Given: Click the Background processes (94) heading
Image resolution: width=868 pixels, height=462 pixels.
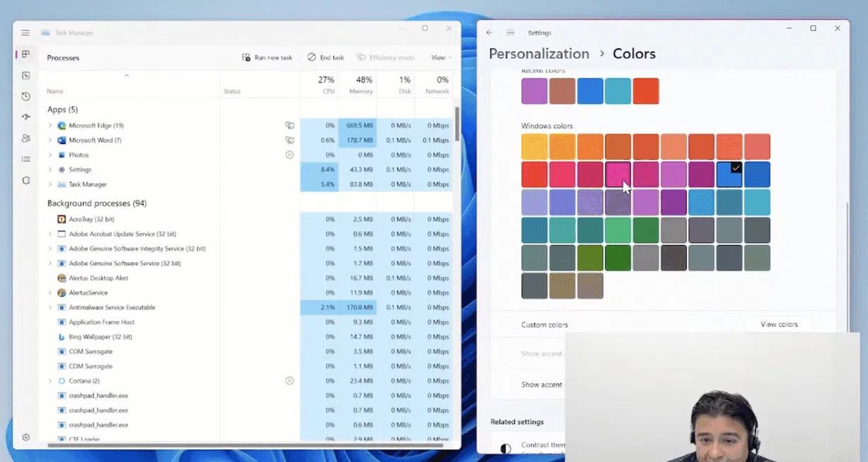Looking at the screenshot, I should point(97,203).
